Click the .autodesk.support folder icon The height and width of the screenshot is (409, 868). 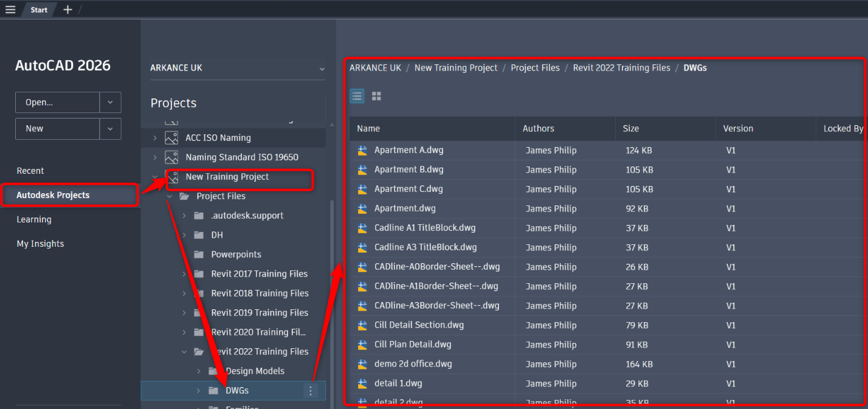(x=198, y=216)
